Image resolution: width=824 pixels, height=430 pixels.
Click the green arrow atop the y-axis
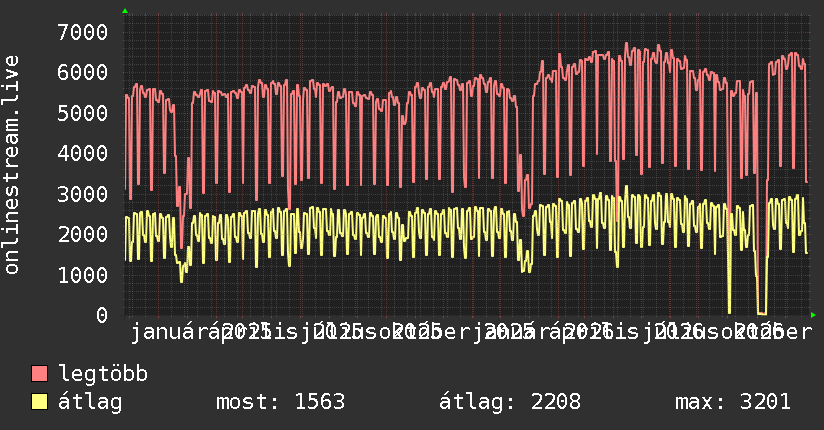125,11
